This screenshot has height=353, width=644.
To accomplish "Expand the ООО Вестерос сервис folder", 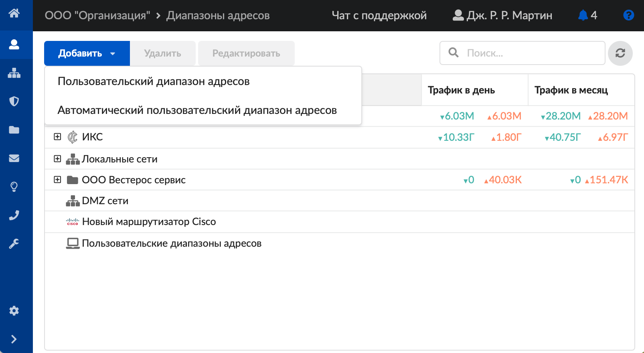I will tap(57, 180).
